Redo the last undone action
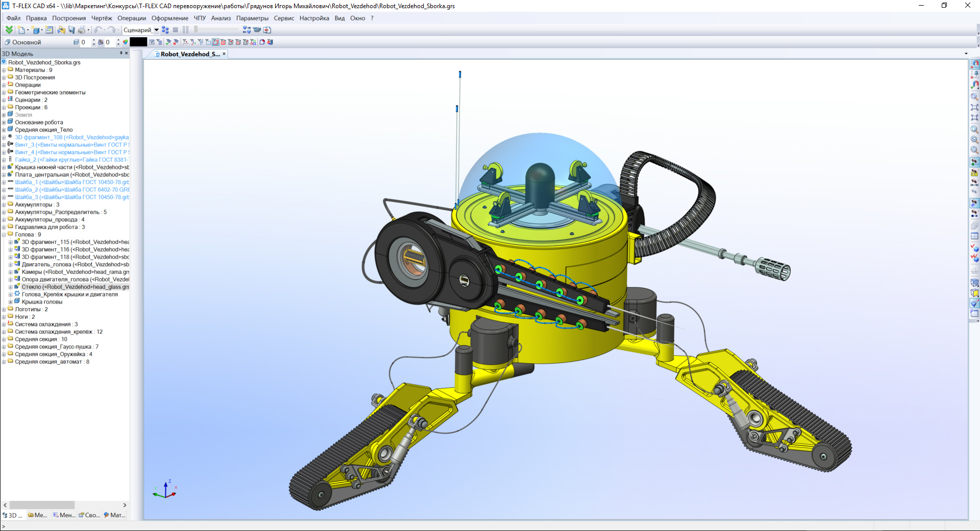The width and height of the screenshot is (980, 531). click(x=112, y=30)
